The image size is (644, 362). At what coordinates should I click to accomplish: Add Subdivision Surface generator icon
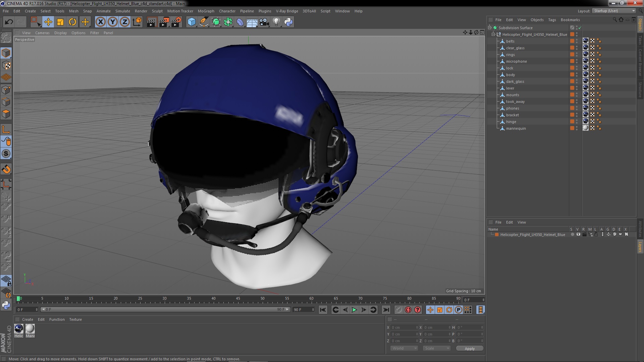[216, 22]
